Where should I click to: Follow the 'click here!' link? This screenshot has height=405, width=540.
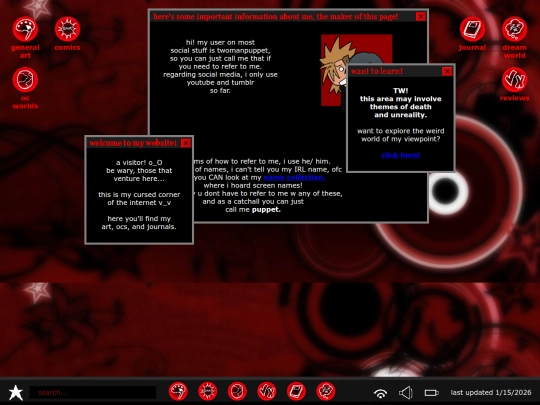tap(401, 155)
